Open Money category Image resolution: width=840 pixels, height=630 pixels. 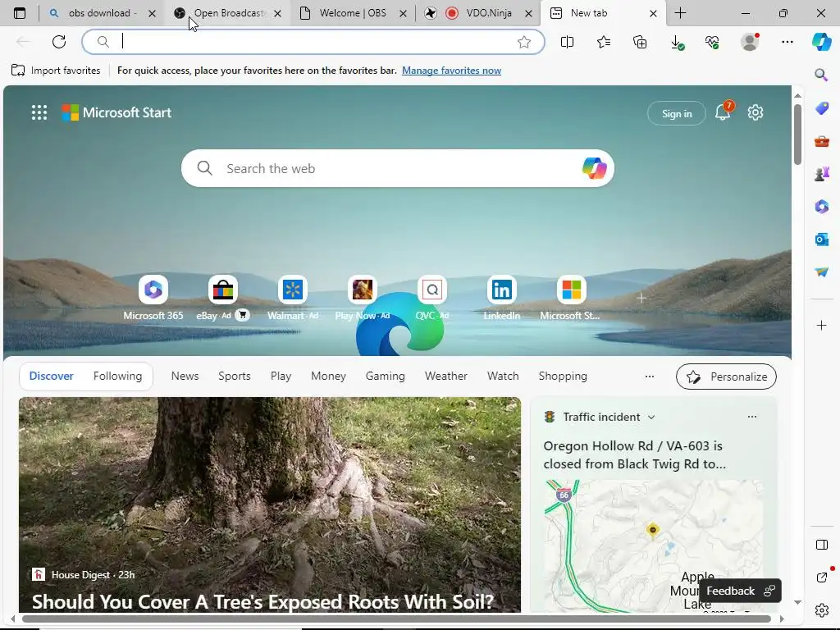(x=328, y=376)
